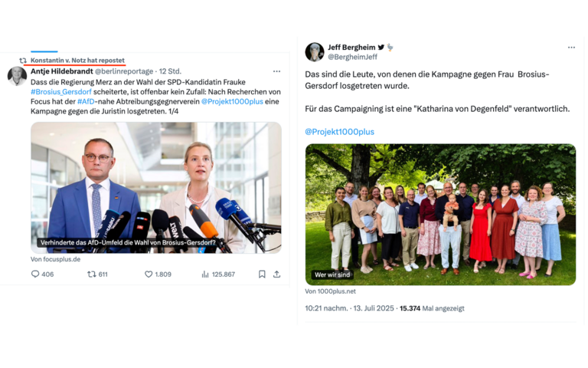Open the three-dot menu on Hildebrandt's tweet

coord(276,71)
